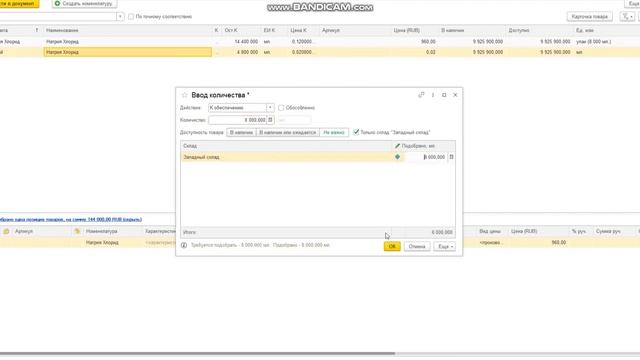Image resolution: width=640 pixels, height=360 pixels.
Task: Click the Действие combo box field
Action: coord(238,108)
